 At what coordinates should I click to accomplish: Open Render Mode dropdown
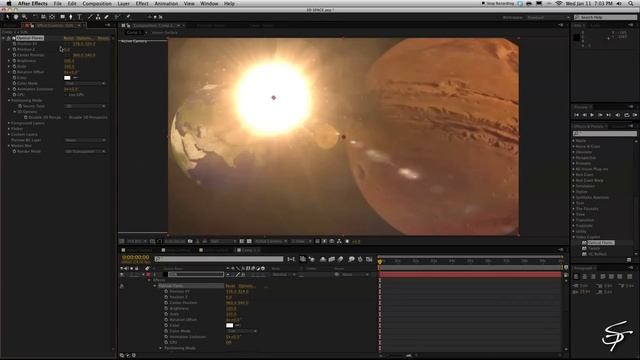[x=85, y=151]
